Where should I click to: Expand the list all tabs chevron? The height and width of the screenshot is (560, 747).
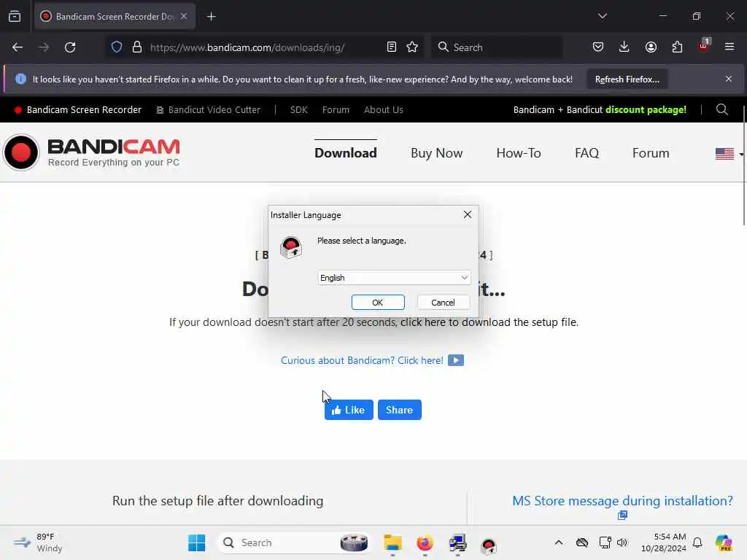click(602, 16)
